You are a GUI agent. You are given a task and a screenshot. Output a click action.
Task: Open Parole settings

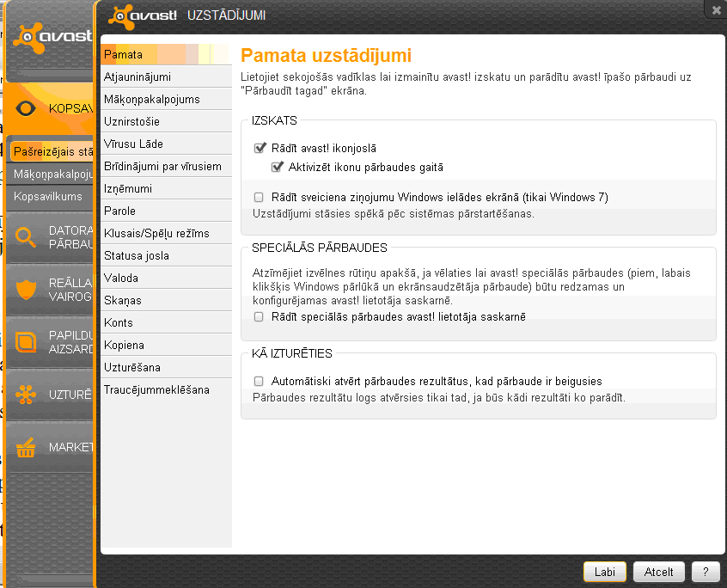166,211
